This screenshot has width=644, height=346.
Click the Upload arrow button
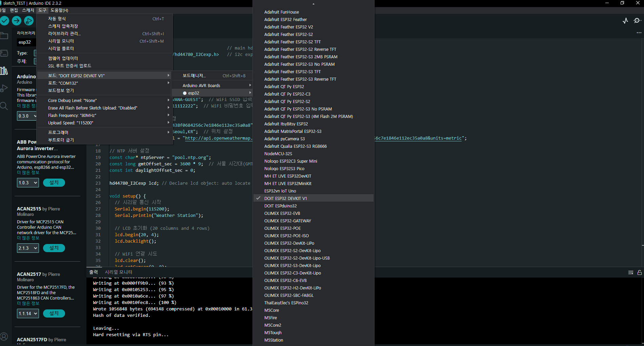(17, 21)
